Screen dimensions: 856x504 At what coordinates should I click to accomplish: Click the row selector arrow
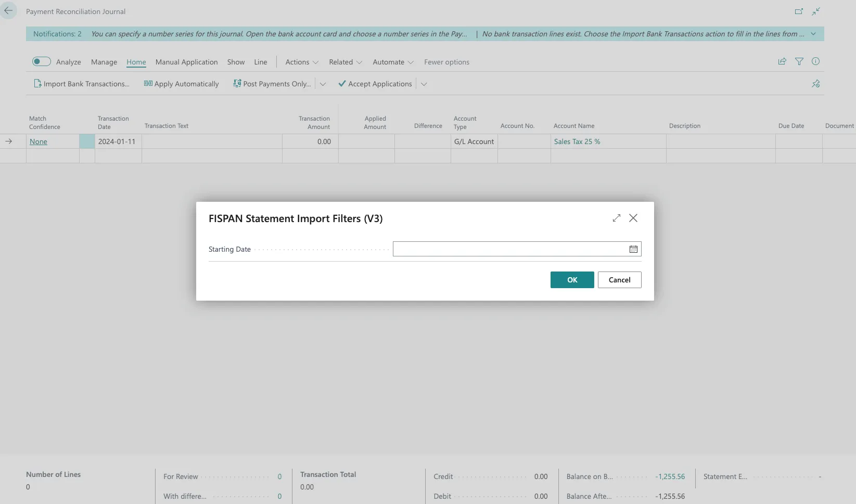pyautogui.click(x=9, y=141)
